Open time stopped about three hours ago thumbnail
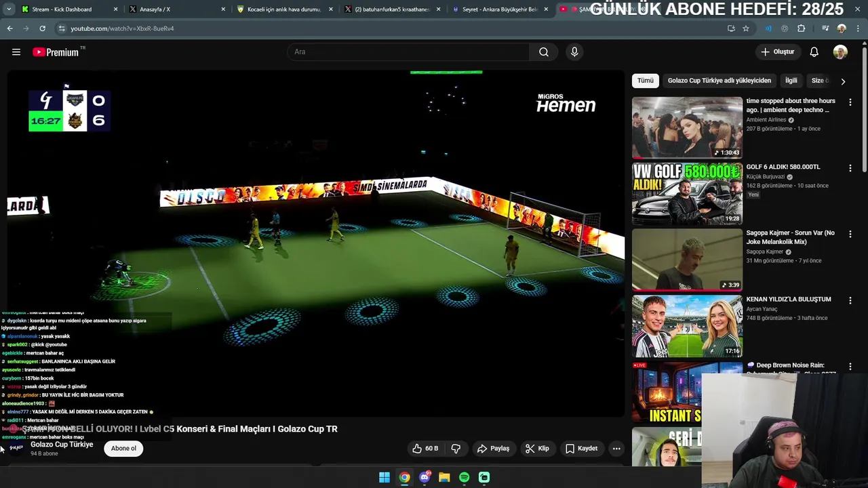Viewport: 868px width, 488px height. 687,127
